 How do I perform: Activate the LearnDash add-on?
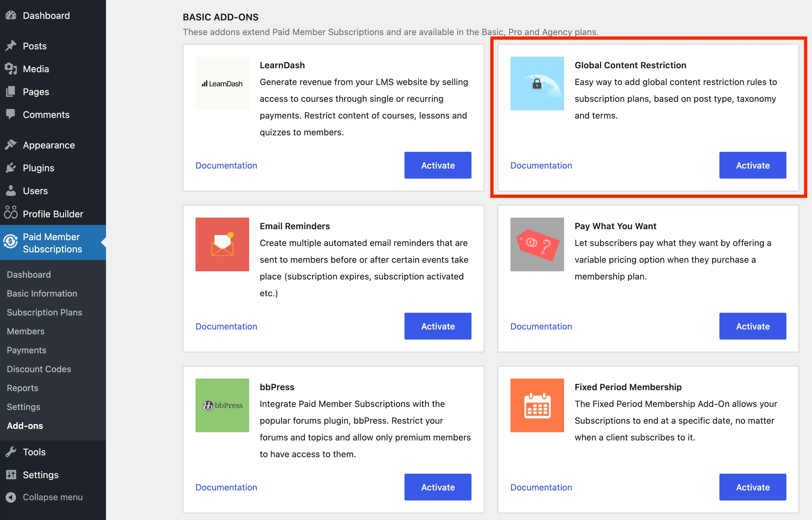coord(438,165)
